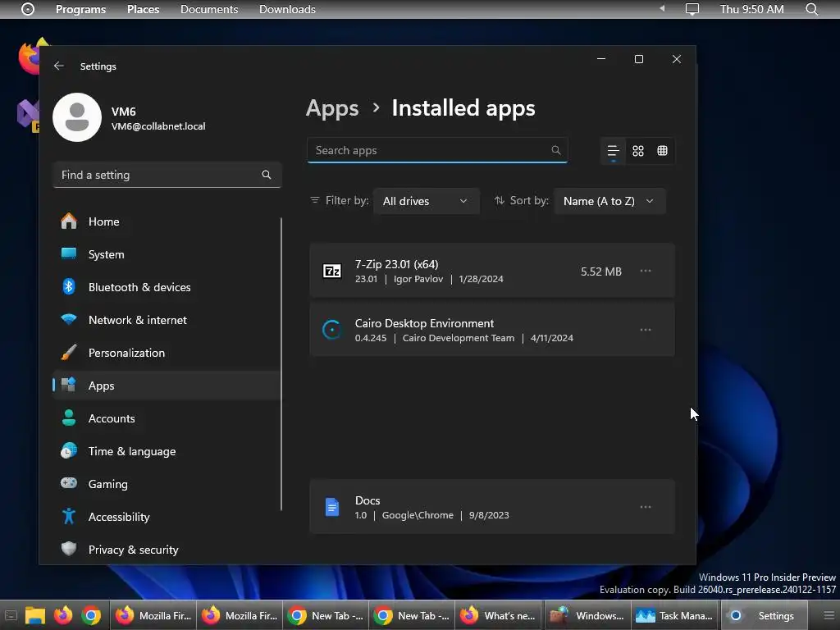Viewport: 840px width, 630px height.
Task: Launch pinned Chrome in taskbar
Action: tap(91, 615)
